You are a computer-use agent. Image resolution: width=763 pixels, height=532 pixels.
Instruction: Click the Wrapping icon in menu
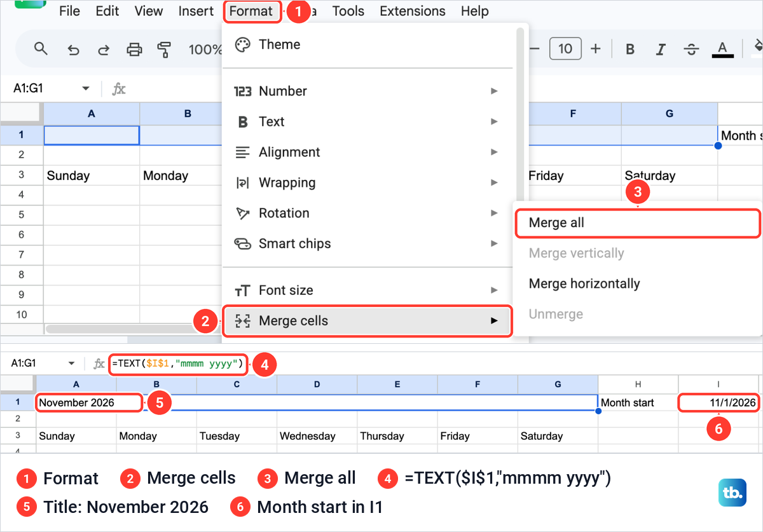coord(243,182)
